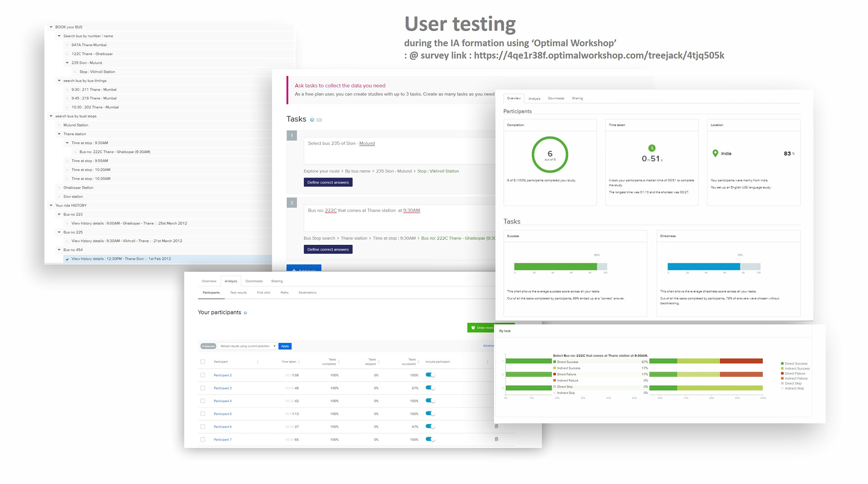This screenshot has width=868, height=484.
Task: Collapse the Bus no 223 node
Action: [59, 214]
